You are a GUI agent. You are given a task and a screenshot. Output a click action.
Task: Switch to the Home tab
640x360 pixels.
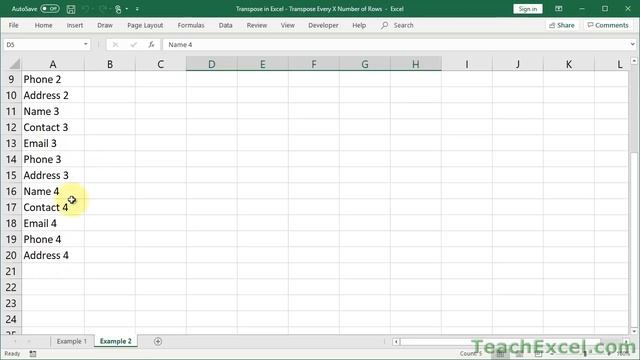pyautogui.click(x=43, y=25)
